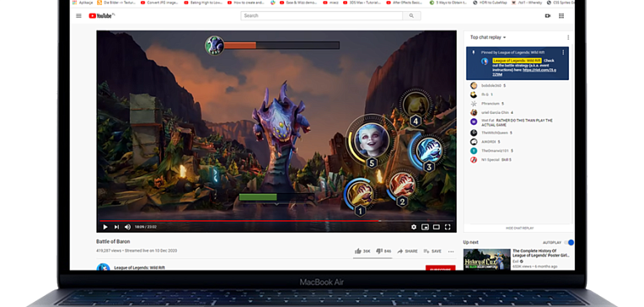Screen dimensions: 644x307
Task: Skip to next video in player
Action: tap(116, 227)
